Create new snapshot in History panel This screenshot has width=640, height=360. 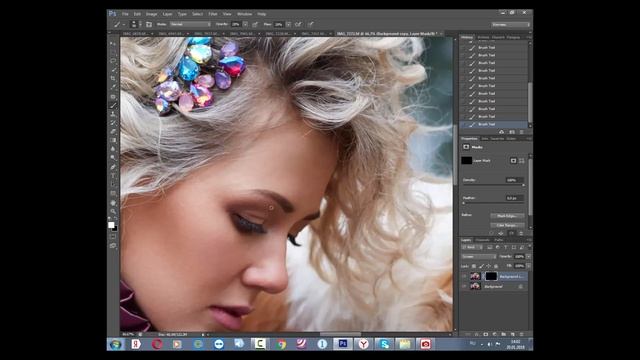click(512, 132)
